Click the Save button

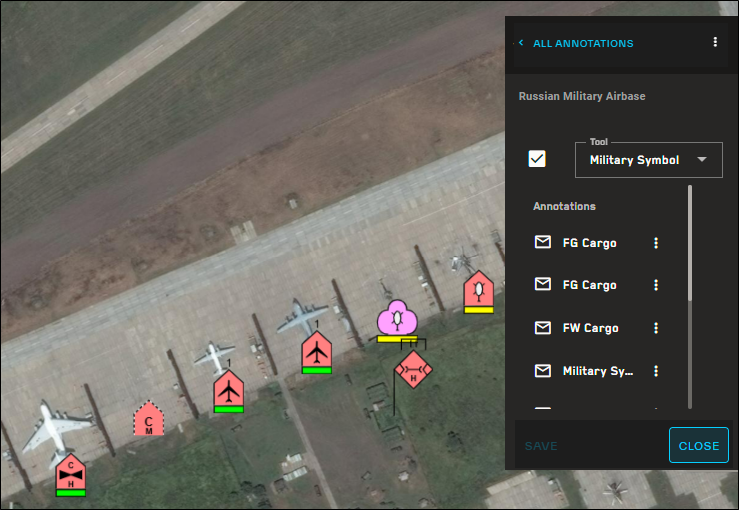541,446
